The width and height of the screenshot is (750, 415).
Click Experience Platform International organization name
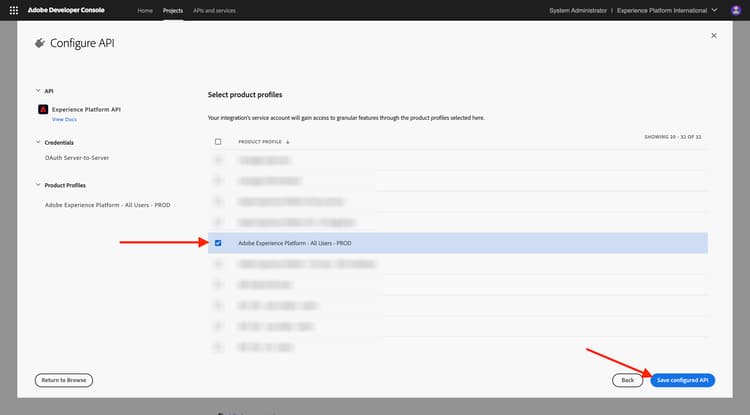(x=662, y=11)
